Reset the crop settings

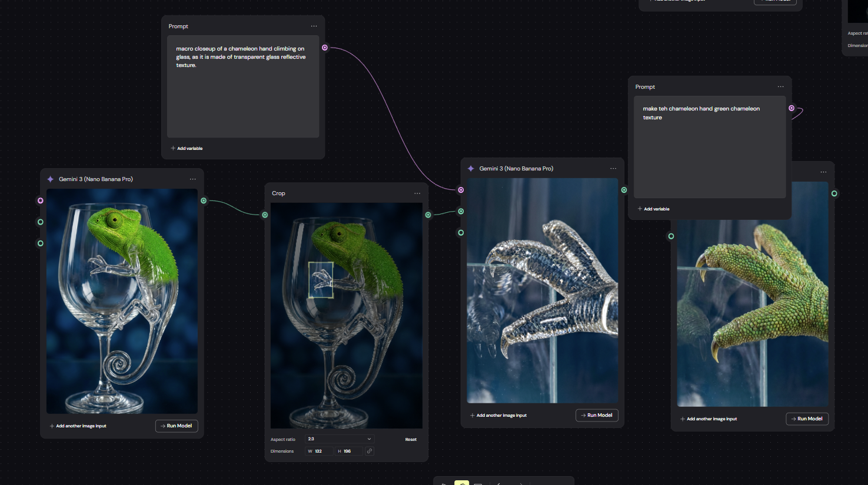(x=411, y=440)
